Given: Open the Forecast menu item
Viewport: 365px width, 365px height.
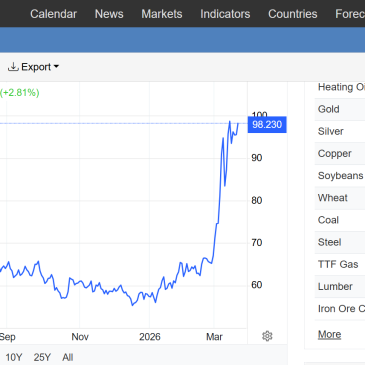Looking at the screenshot, I should (x=350, y=14).
